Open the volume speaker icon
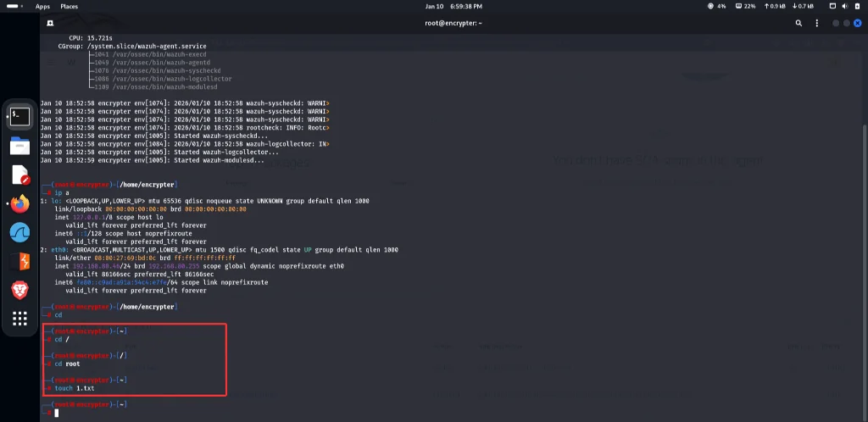 tap(845, 6)
